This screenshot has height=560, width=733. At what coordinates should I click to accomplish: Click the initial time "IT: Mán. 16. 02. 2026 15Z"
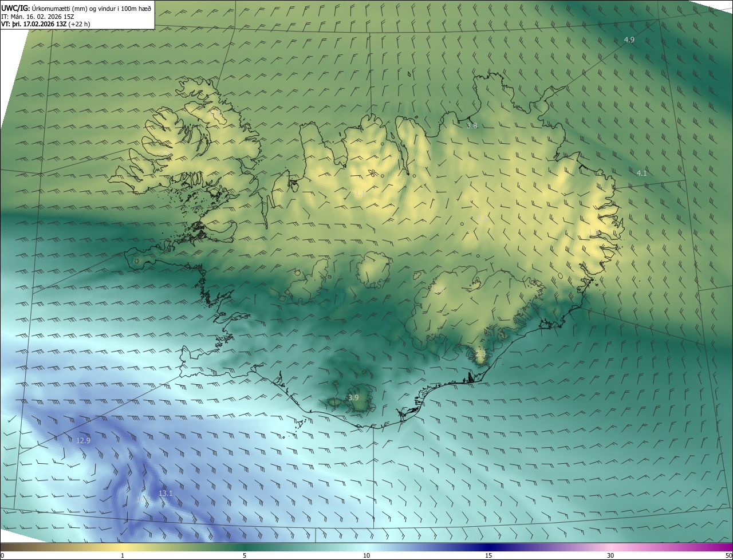point(38,16)
